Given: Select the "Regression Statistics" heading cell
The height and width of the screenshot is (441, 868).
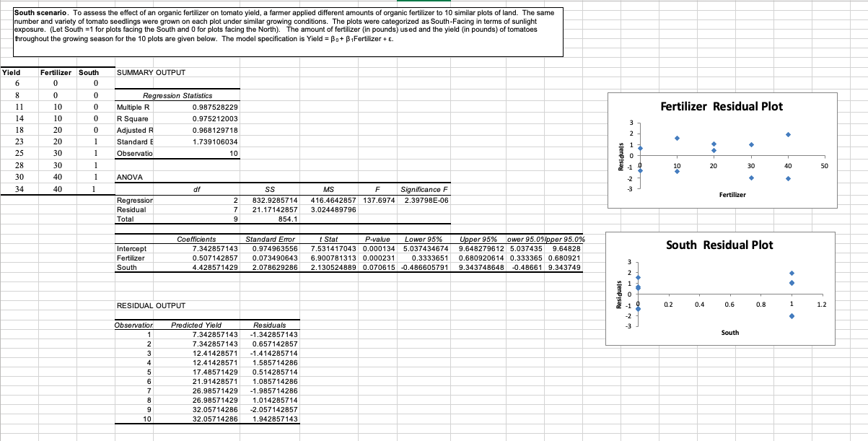Looking at the screenshot, I should [x=177, y=96].
